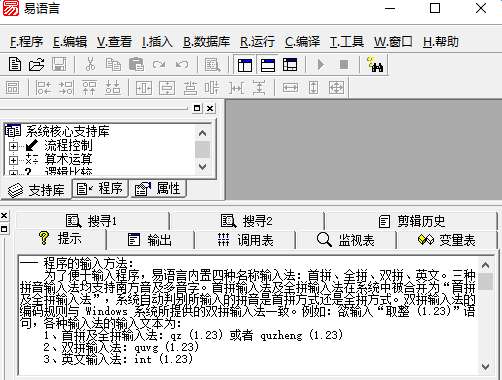This screenshot has height=380, width=502.
Task: Click the vertical spacing equalize icon
Action: (259, 88)
